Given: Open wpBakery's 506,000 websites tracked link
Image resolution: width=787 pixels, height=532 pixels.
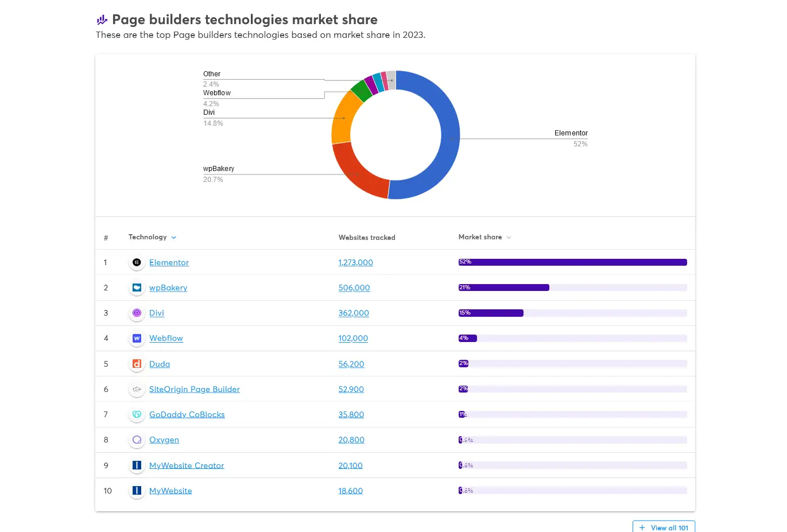Looking at the screenshot, I should pos(354,288).
